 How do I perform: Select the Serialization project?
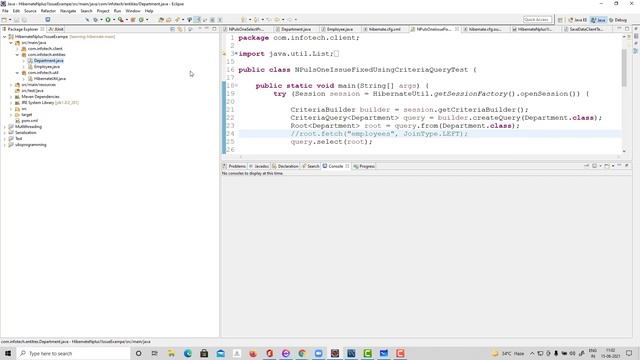[25, 133]
